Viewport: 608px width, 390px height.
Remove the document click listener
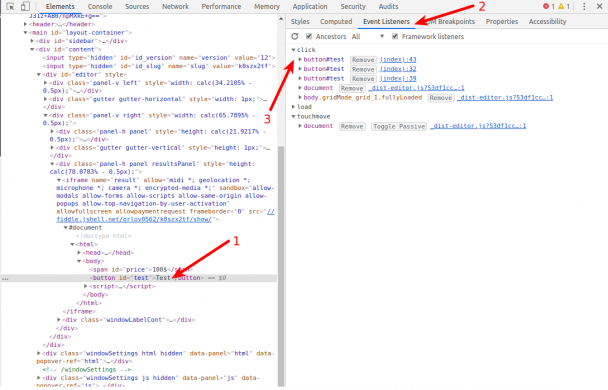(352, 88)
